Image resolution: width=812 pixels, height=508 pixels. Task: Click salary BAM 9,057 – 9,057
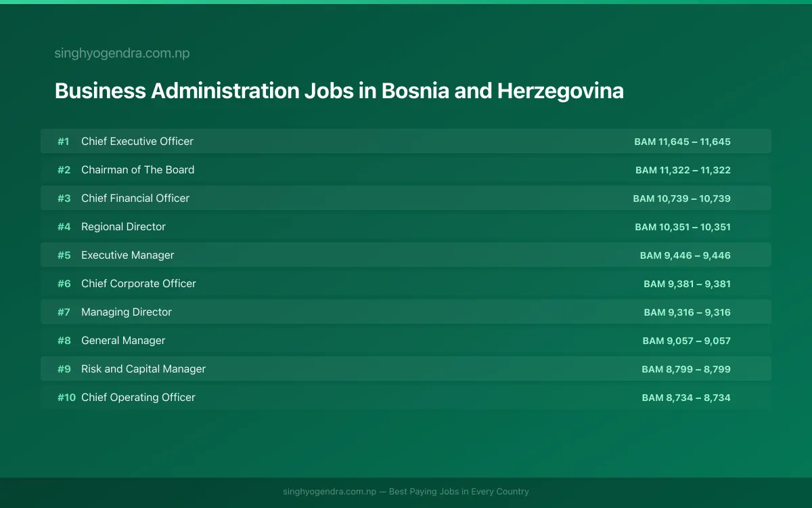click(687, 341)
